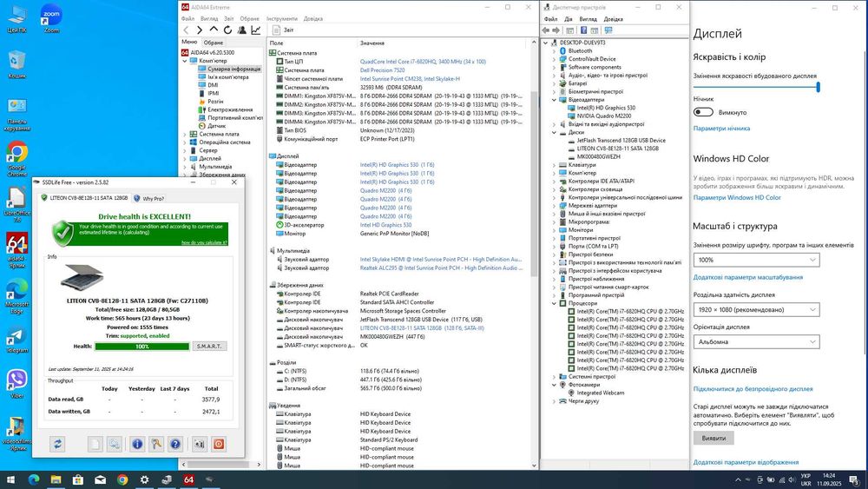The image size is (868, 489).
Task: Click the AIDA64 forward navigation arrow
Action: click(x=200, y=30)
